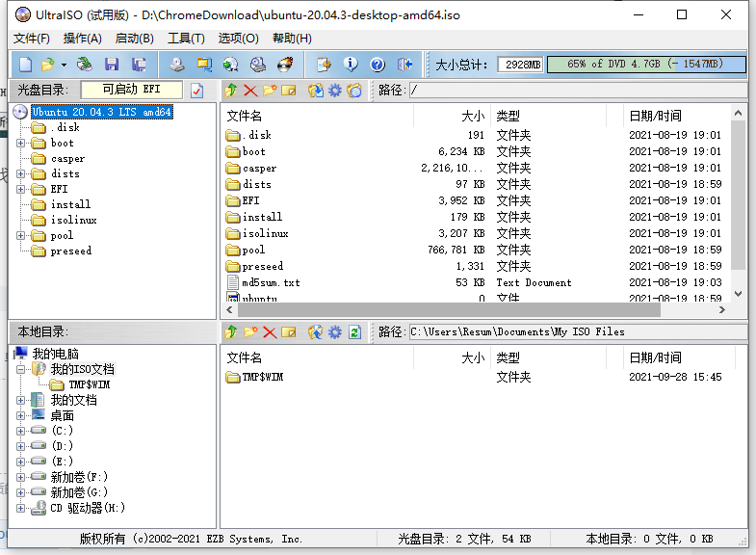756x555 pixels.
Task: Click the blue Help question mark icon
Action: (378, 65)
